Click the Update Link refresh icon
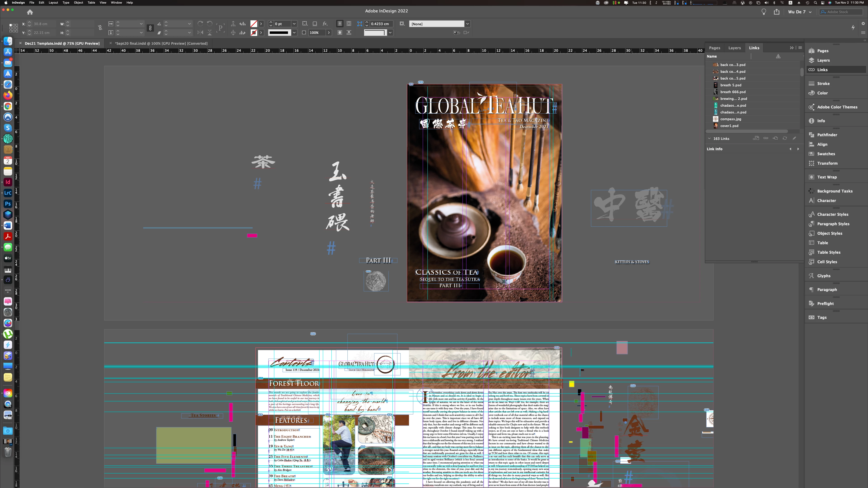The height and width of the screenshot is (488, 868). coord(785,138)
